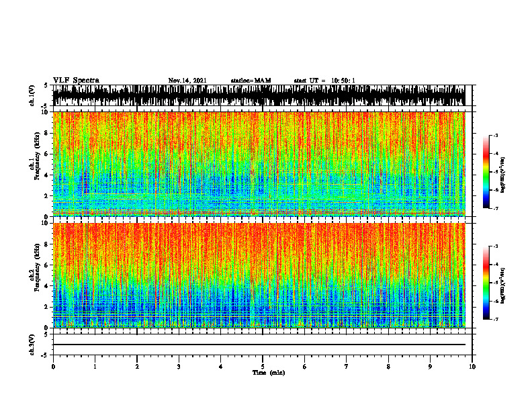This screenshot has width=532, height=411.
Task: Click time axis tick label "7"
Action: point(347,367)
